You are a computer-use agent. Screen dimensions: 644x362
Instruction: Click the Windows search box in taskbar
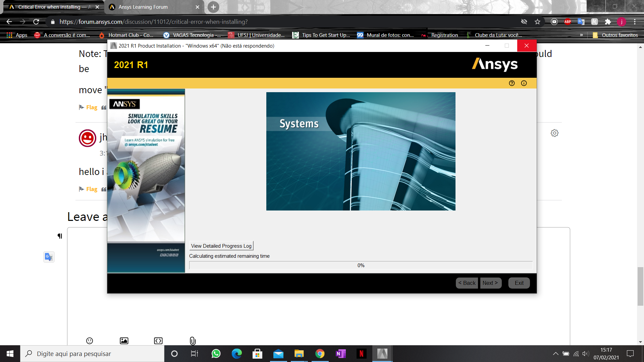tap(92, 354)
